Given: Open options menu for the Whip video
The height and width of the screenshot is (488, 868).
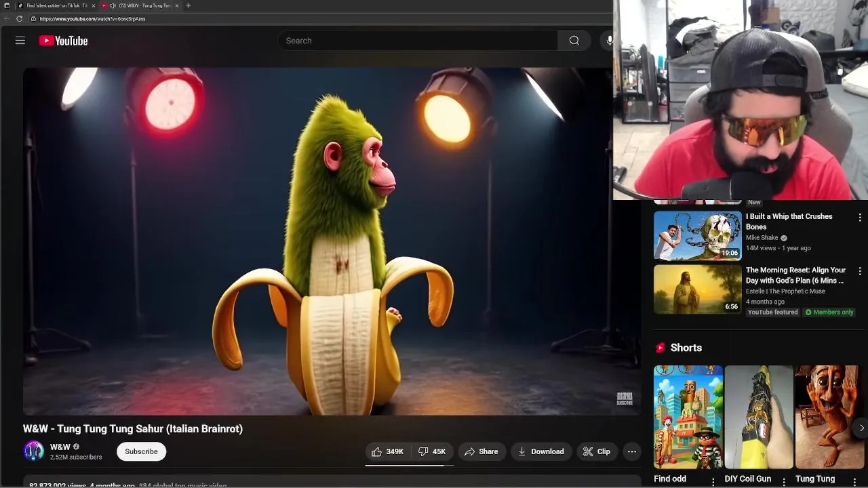Looking at the screenshot, I should pyautogui.click(x=860, y=218).
